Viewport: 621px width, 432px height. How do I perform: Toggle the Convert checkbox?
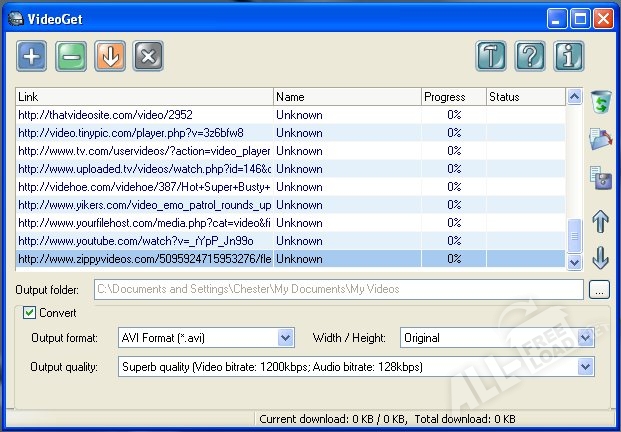(30, 312)
